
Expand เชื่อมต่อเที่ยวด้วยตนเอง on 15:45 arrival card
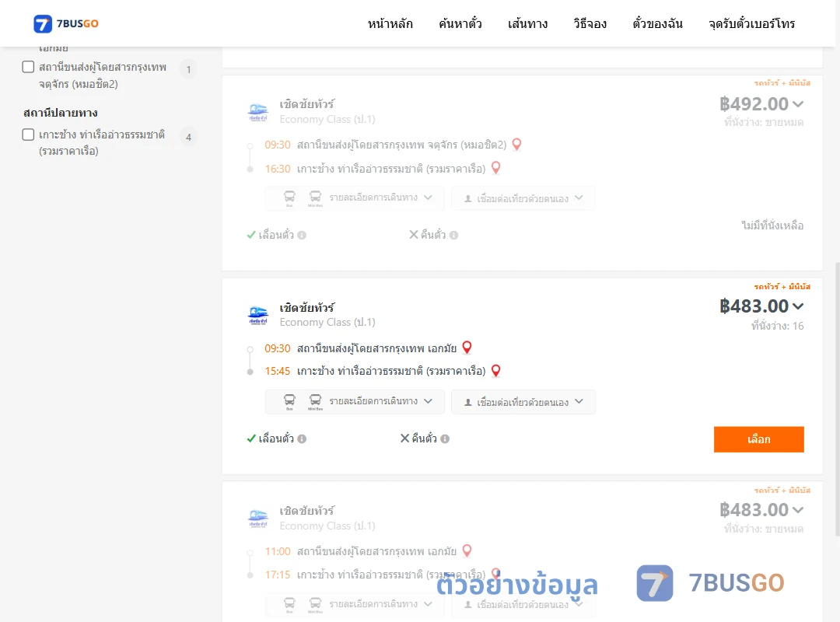pos(523,402)
